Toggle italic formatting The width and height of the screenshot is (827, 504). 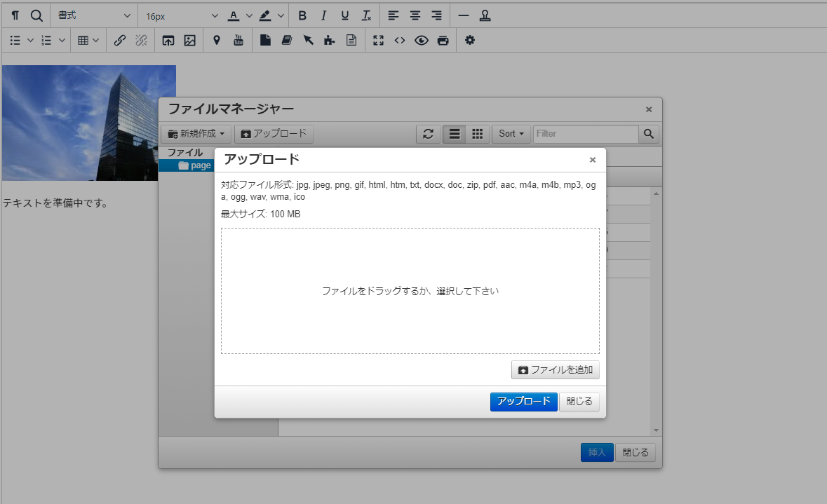(323, 15)
